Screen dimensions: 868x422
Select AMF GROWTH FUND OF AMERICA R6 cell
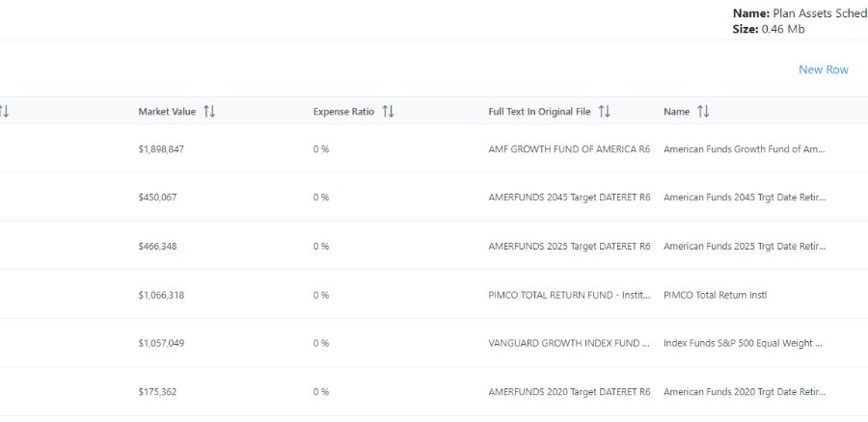[x=569, y=149]
